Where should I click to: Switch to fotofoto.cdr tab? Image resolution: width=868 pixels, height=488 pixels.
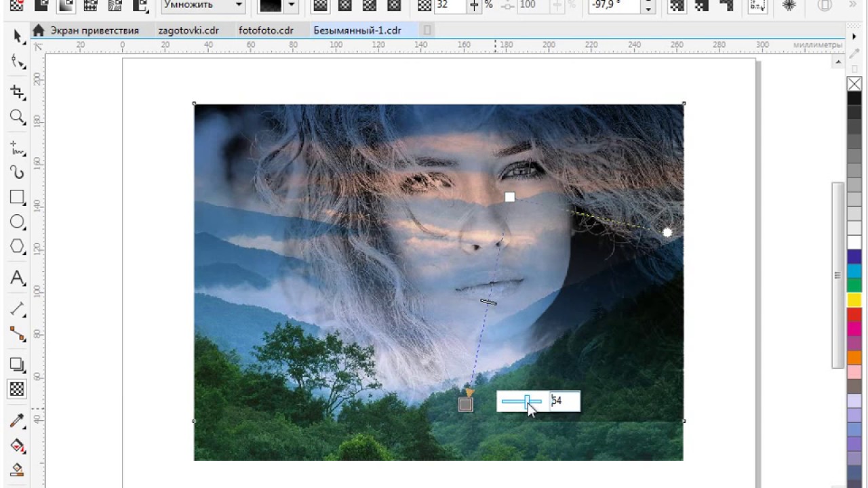pyautogui.click(x=266, y=30)
